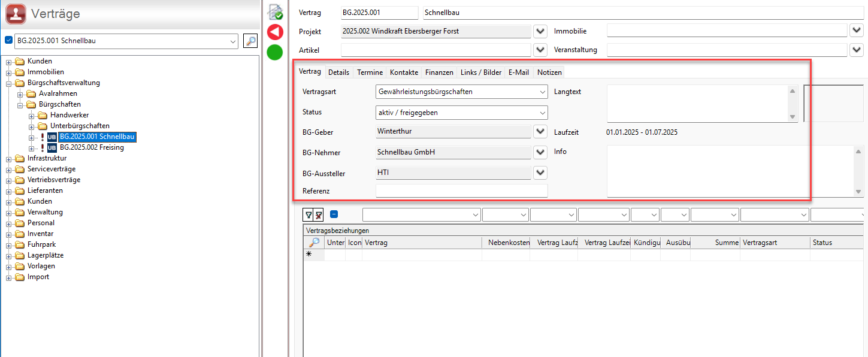
Task: Open the Status aktiv / freigegeben dropdown
Action: [x=543, y=113]
